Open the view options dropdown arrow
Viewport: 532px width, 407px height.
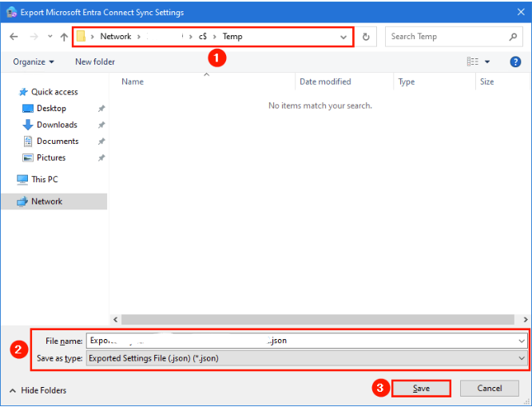click(x=487, y=62)
